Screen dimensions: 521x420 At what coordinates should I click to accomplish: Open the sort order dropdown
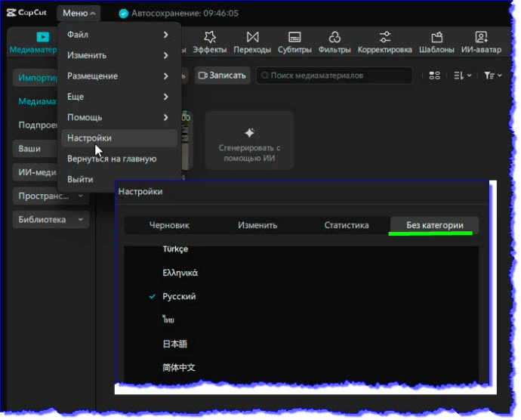click(x=462, y=76)
